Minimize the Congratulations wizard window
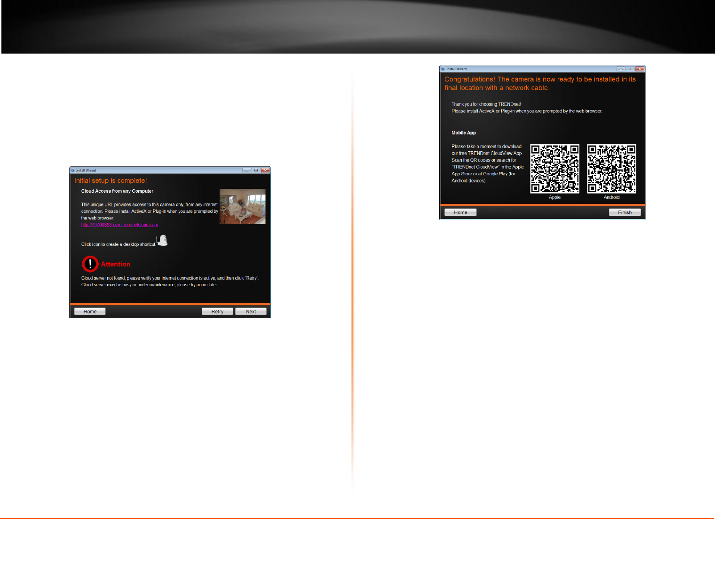This screenshot has height=564, width=728. [621, 69]
